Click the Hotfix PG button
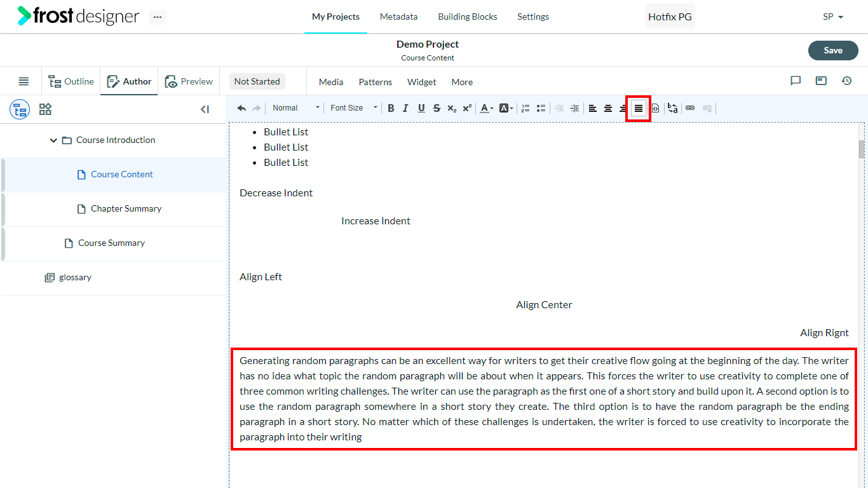This screenshot has height=488, width=868. point(670,17)
